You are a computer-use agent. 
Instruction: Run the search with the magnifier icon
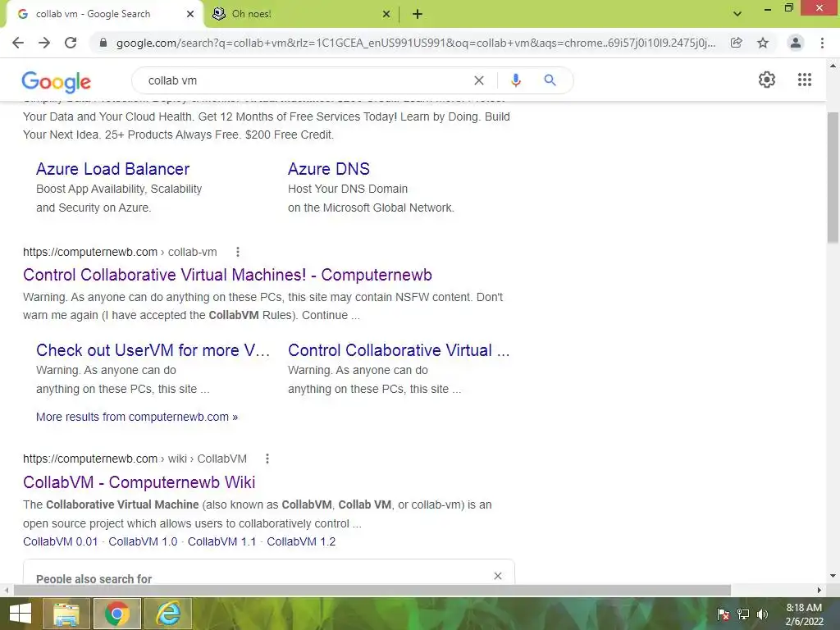click(x=550, y=80)
